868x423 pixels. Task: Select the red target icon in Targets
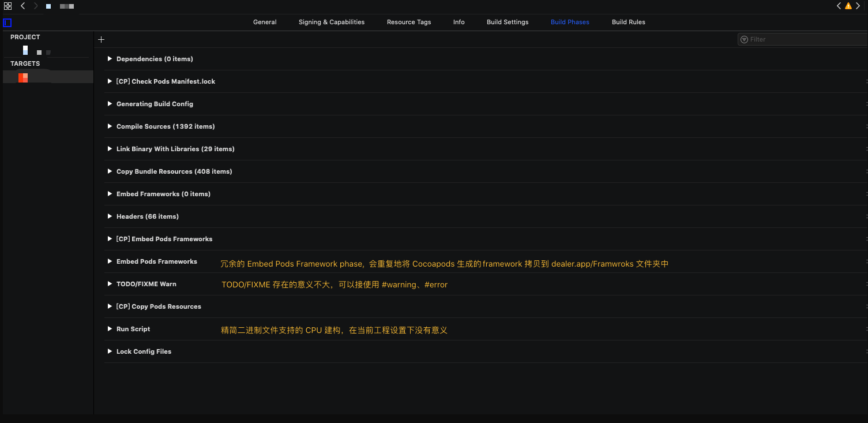(x=23, y=77)
